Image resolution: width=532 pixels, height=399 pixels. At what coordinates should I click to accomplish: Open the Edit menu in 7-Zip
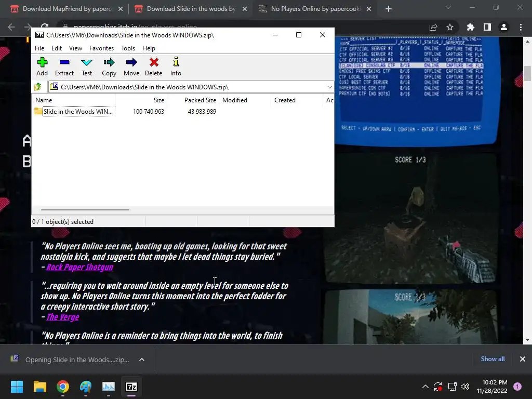click(56, 48)
